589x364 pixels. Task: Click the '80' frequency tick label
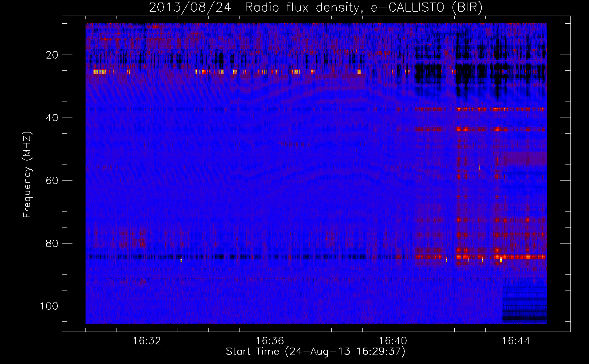pyautogui.click(x=52, y=244)
